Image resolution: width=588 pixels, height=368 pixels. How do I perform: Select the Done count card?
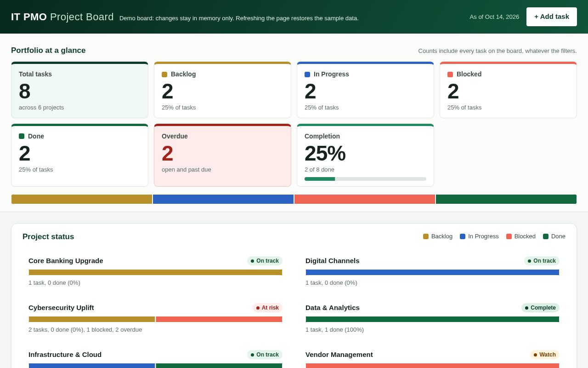80,155
